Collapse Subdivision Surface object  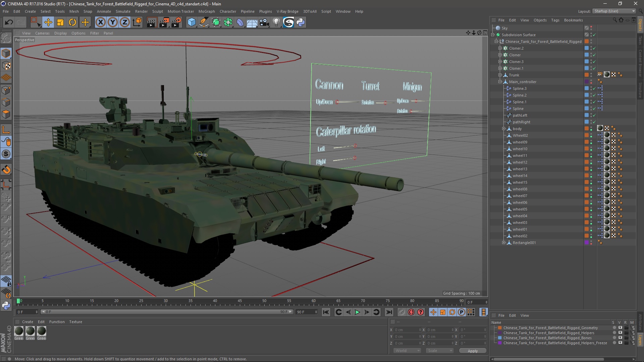click(x=493, y=35)
